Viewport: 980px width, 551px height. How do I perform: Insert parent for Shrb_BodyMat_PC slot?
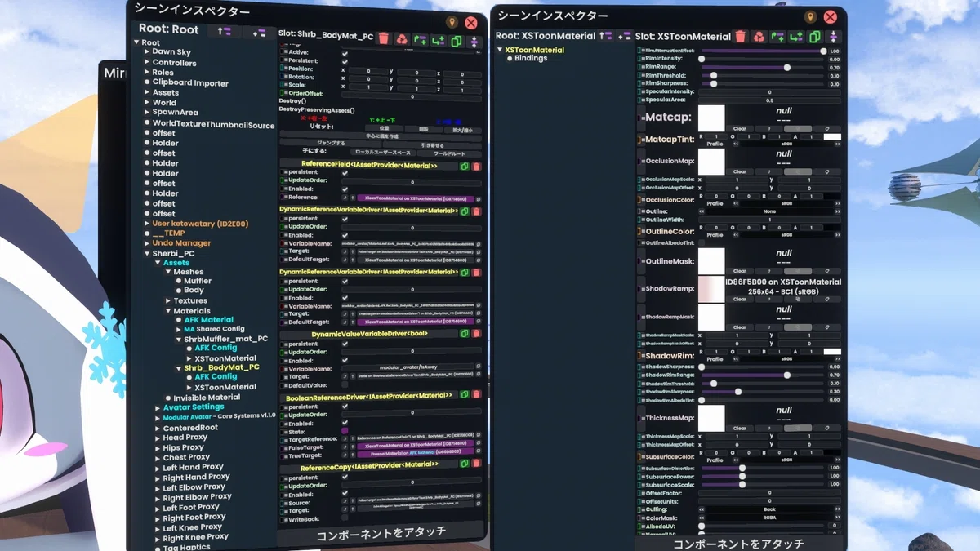[420, 38]
